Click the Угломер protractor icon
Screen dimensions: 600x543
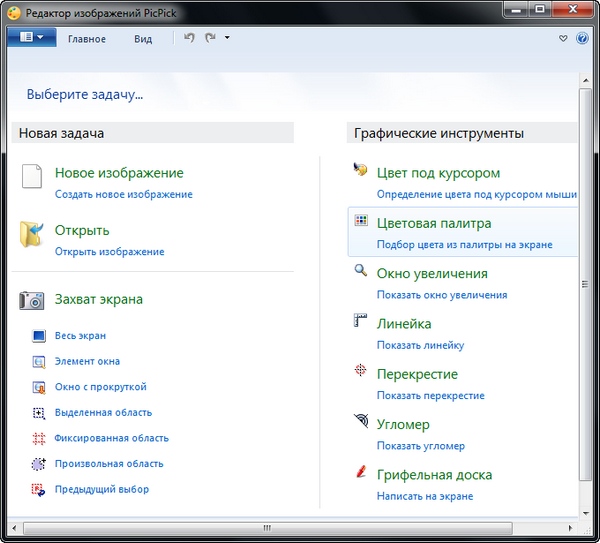[361, 422]
